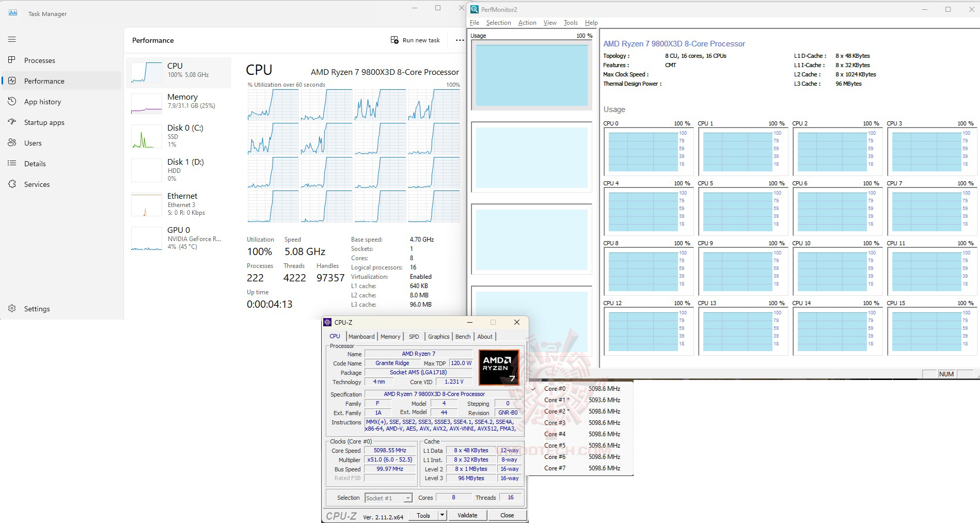This screenshot has width=980, height=523.
Task: Switch to the SPD tab in CPU-Z
Action: 414,337
